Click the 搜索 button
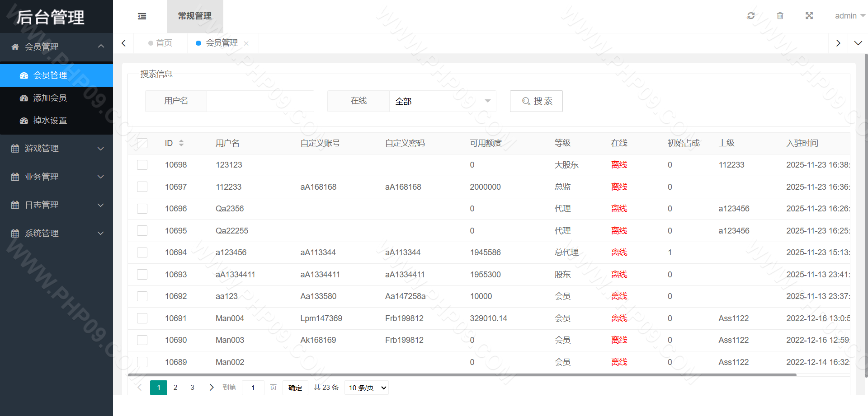The width and height of the screenshot is (868, 416). pyautogui.click(x=536, y=101)
